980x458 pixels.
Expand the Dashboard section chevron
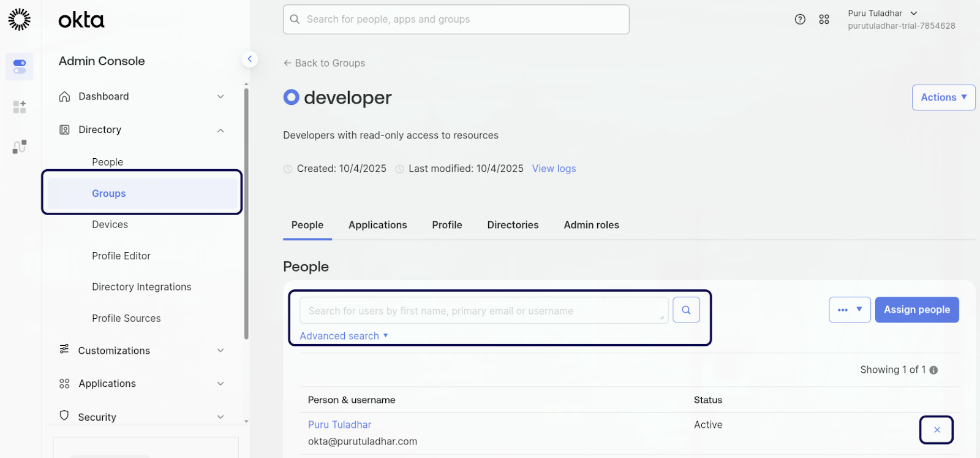(x=221, y=97)
